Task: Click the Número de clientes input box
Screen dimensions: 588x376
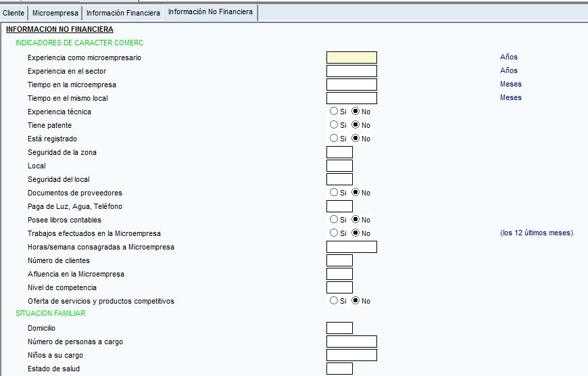Action: 339,260
